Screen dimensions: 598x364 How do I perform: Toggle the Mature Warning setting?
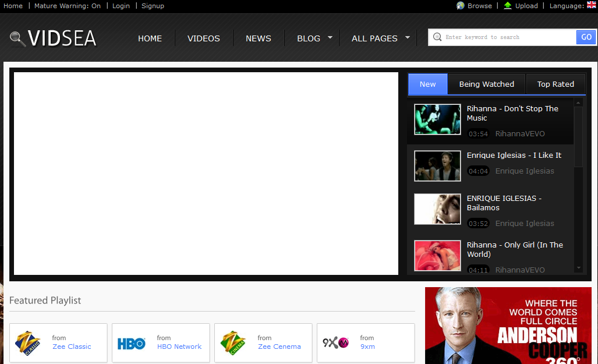point(68,6)
